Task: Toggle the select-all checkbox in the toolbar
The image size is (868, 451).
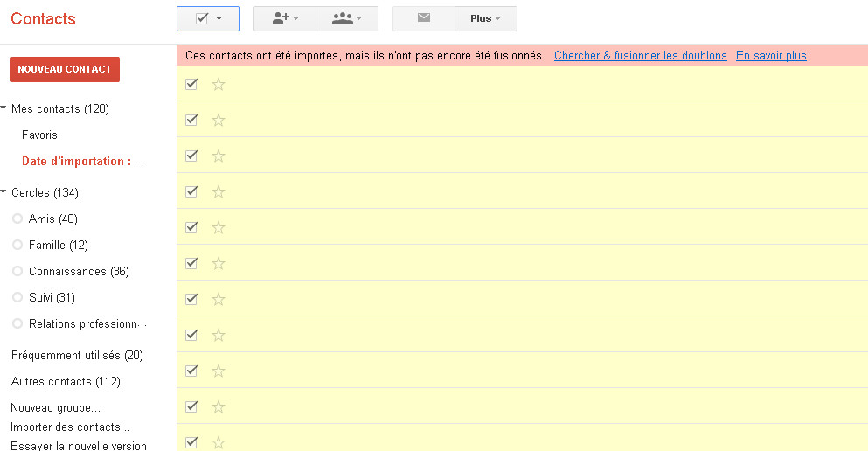Action: (x=202, y=19)
